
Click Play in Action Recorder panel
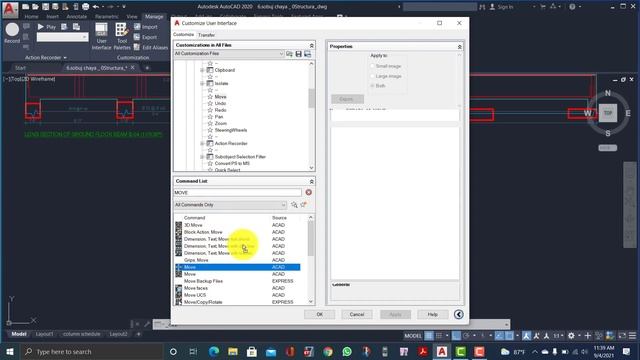click(x=47, y=27)
